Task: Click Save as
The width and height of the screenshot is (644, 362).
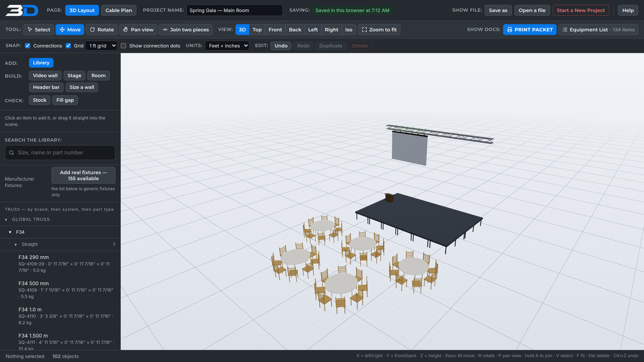Action: (x=498, y=10)
